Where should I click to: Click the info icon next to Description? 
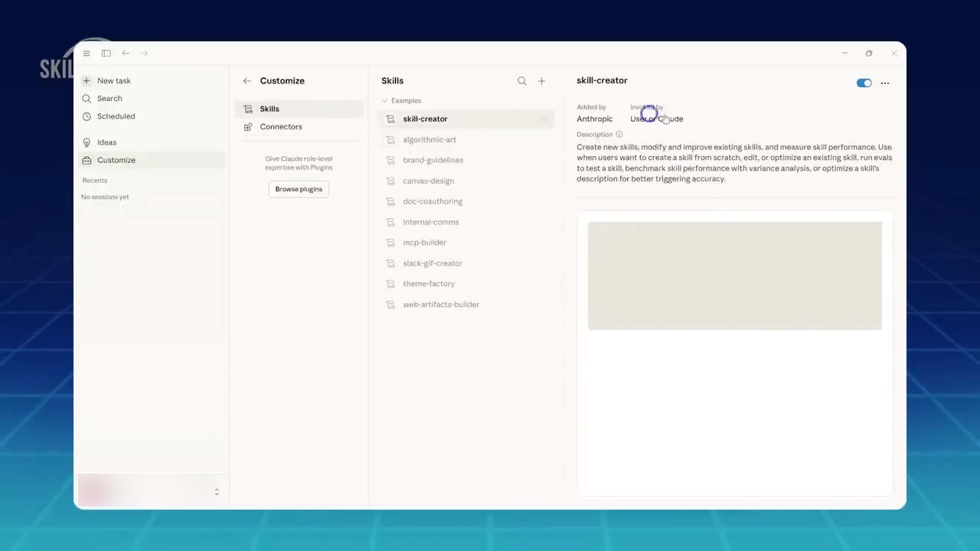click(619, 135)
